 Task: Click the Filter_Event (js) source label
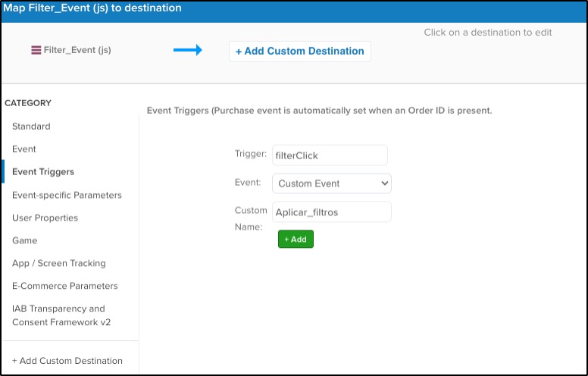77,51
